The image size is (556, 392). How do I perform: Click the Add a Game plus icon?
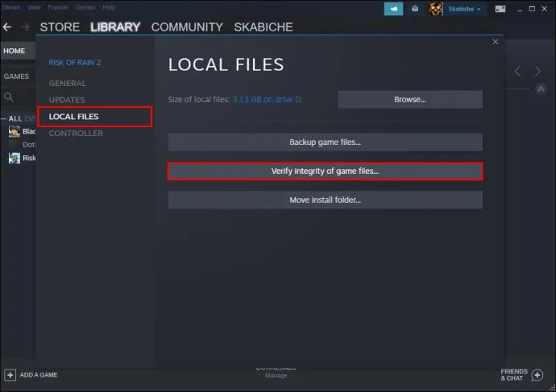pyautogui.click(x=10, y=375)
